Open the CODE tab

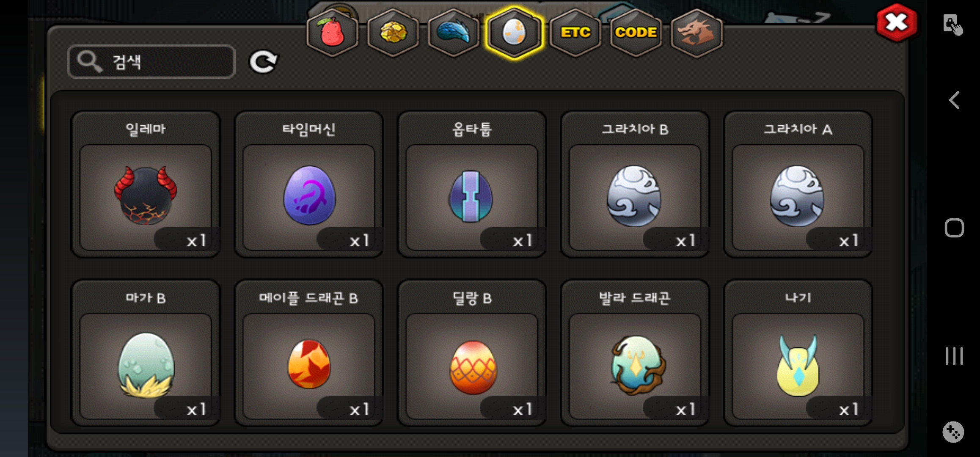pyautogui.click(x=636, y=33)
